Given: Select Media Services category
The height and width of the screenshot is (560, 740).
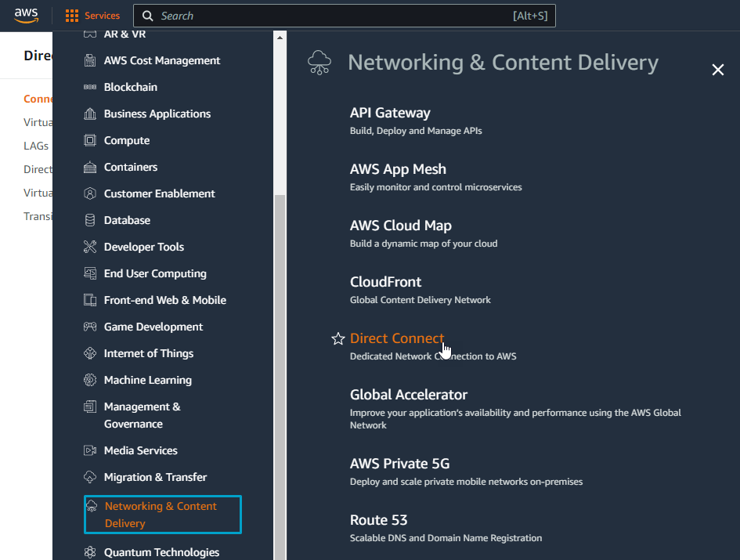Looking at the screenshot, I should pos(141,450).
